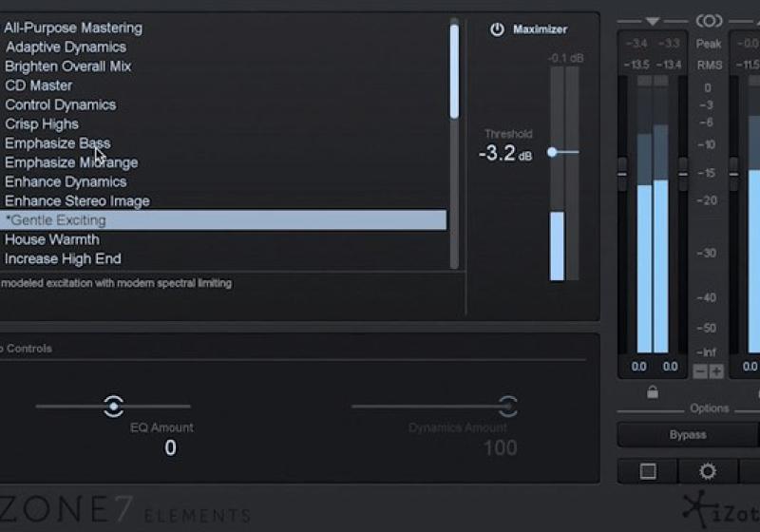760x532 pixels.
Task: Click the EQ Amount slider knob
Action: (114, 407)
